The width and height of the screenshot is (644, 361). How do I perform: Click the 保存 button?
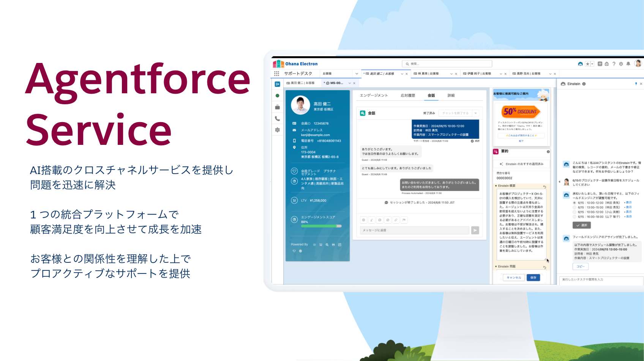click(x=533, y=278)
